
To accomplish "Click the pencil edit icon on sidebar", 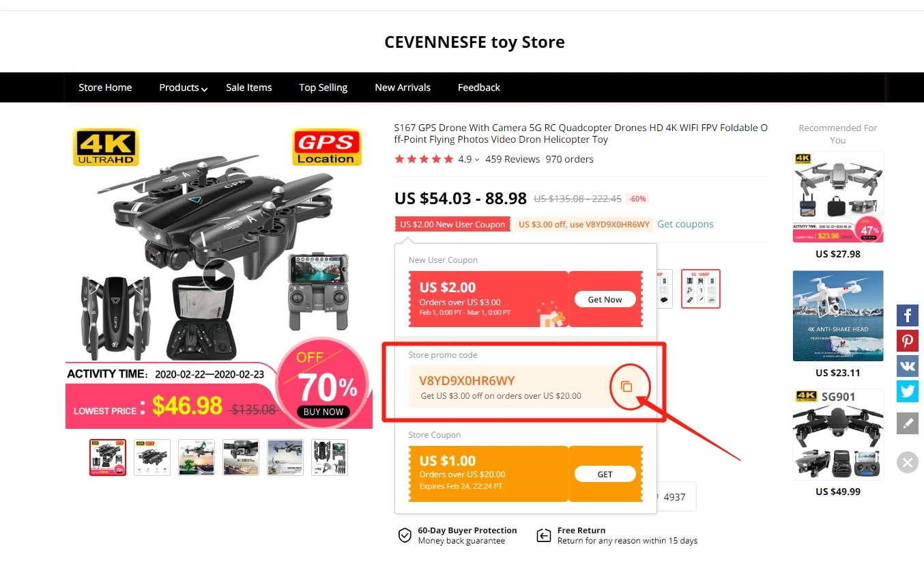I will (x=908, y=423).
